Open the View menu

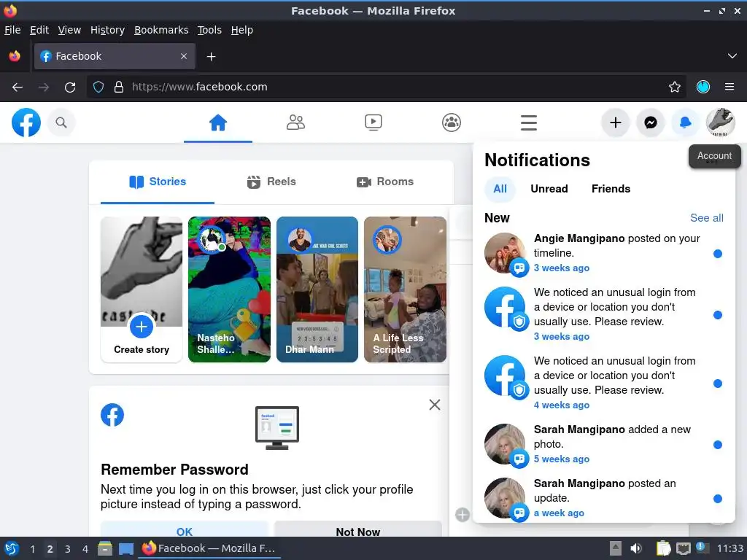69,30
